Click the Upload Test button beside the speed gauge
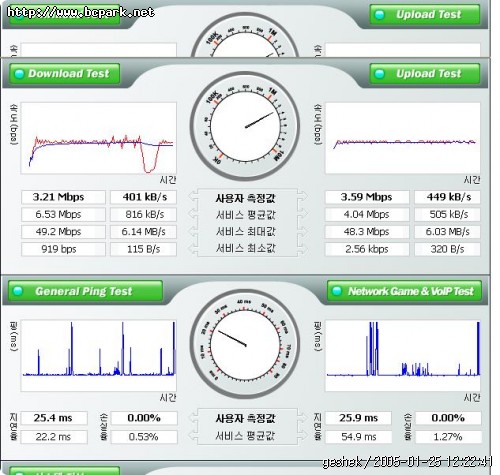 coord(425,74)
